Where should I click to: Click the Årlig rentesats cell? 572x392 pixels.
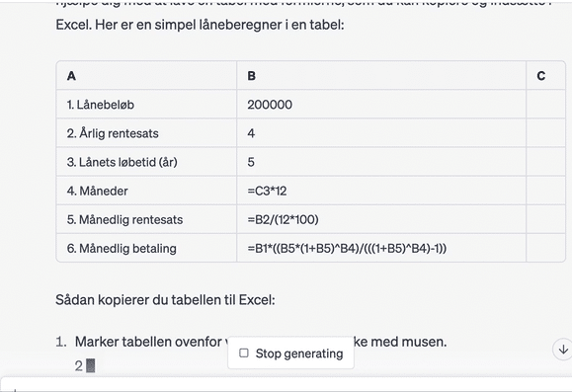146,133
